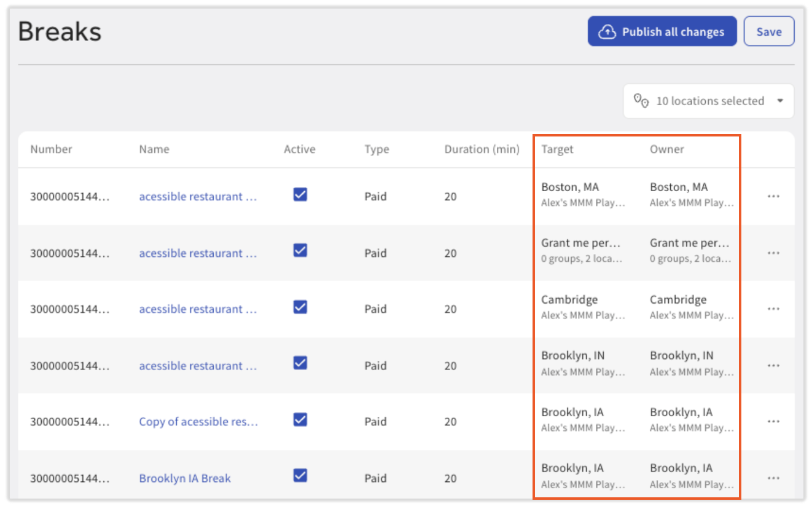
Task: Sort by the Name column header
Action: [x=154, y=149]
